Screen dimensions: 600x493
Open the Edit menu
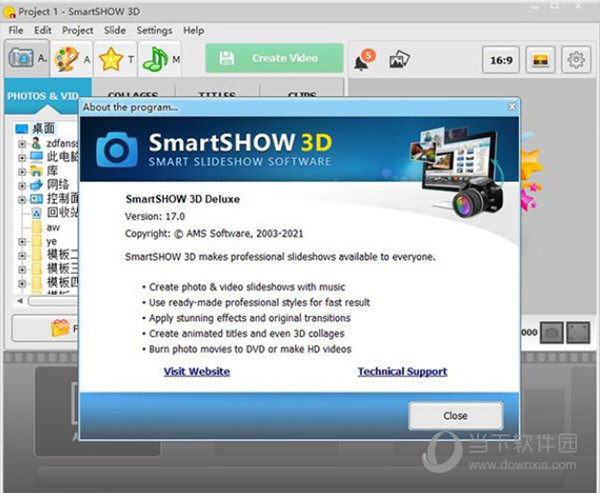42,30
